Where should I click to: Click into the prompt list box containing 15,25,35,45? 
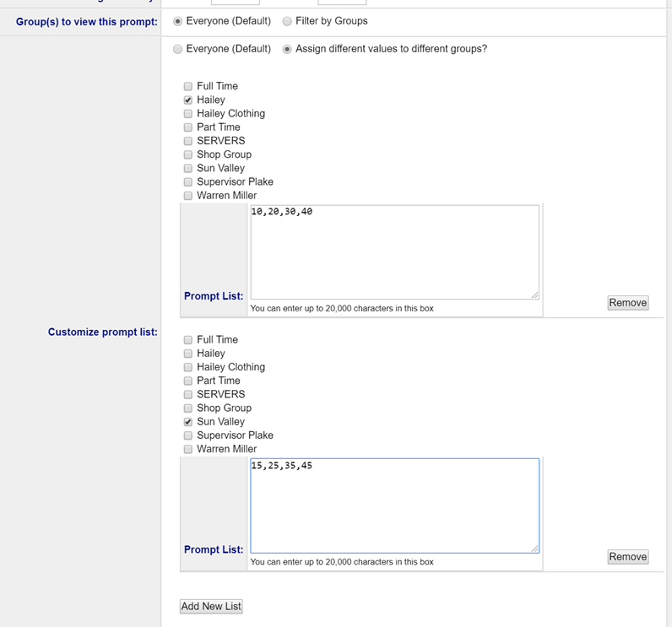coord(394,505)
